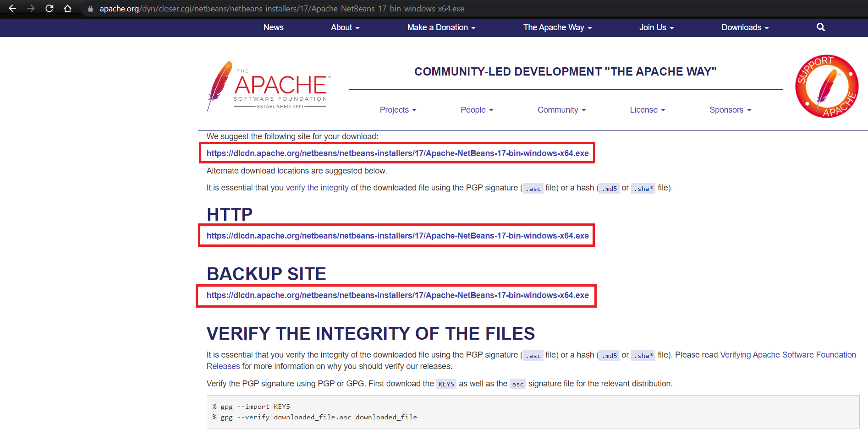Open the site search magnifier icon
This screenshot has width=868, height=434.
click(x=820, y=27)
